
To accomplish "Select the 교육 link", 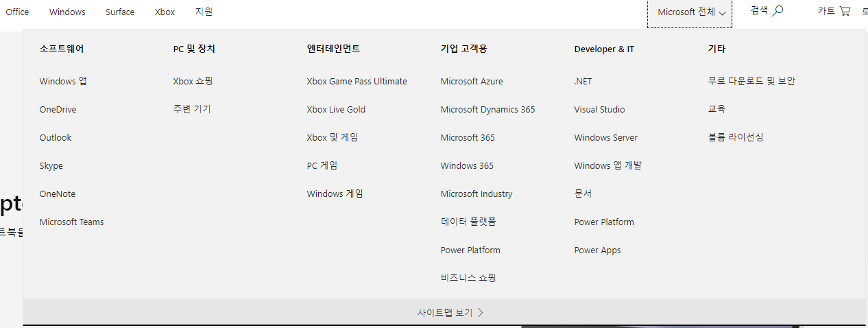I will tap(716, 109).
